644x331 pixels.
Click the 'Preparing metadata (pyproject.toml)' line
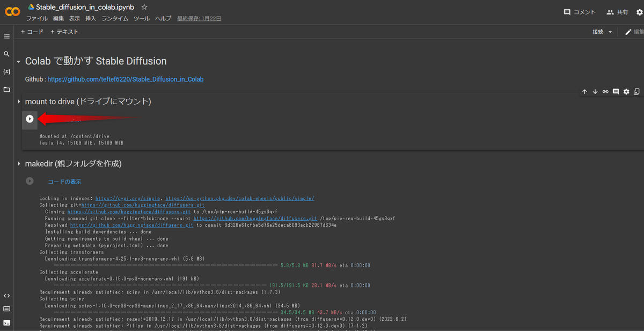coord(106,246)
